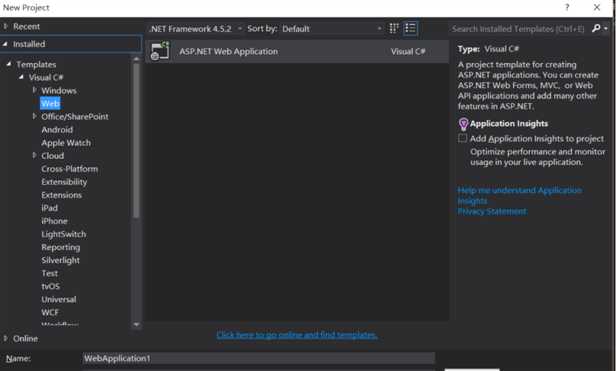Select the LightSwitch category
The height and width of the screenshot is (371, 616).
click(x=64, y=234)
